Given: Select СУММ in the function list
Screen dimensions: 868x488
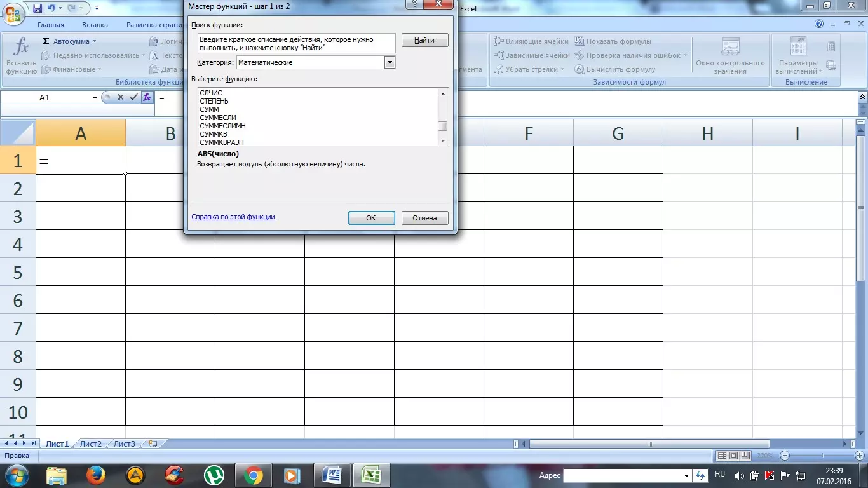Looking at the screenshot, I should coord(209,109).
